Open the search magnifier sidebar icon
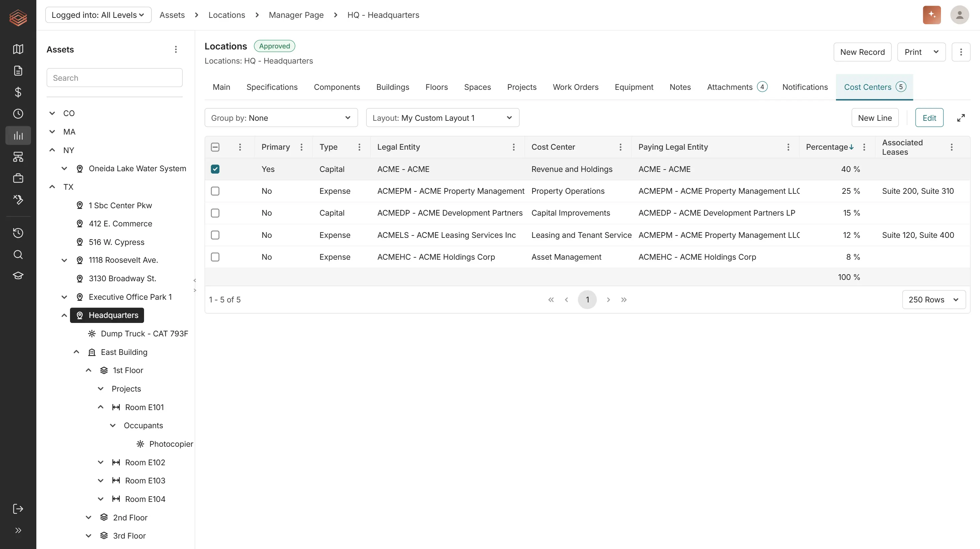The width and height of the screenshot is (980, 549). (x=18, y=254)
